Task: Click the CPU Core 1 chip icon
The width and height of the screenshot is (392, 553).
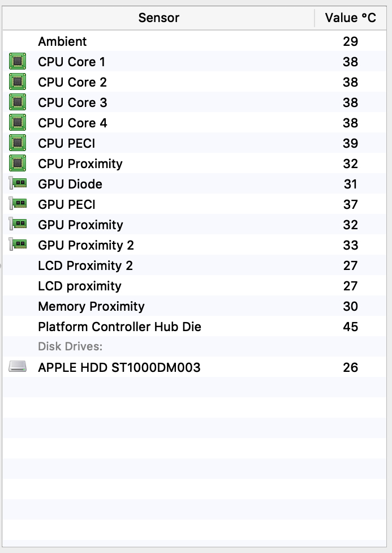Action: pos(18,62)
